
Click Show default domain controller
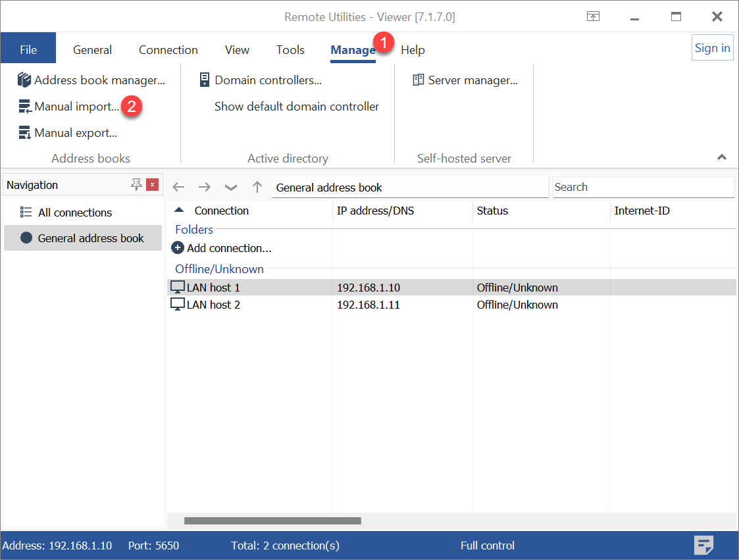click(296, 107)
